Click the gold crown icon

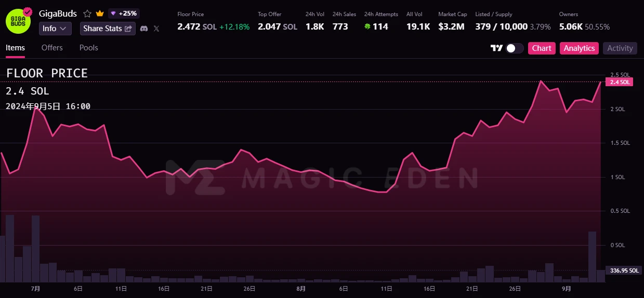(x=100, y=14)
